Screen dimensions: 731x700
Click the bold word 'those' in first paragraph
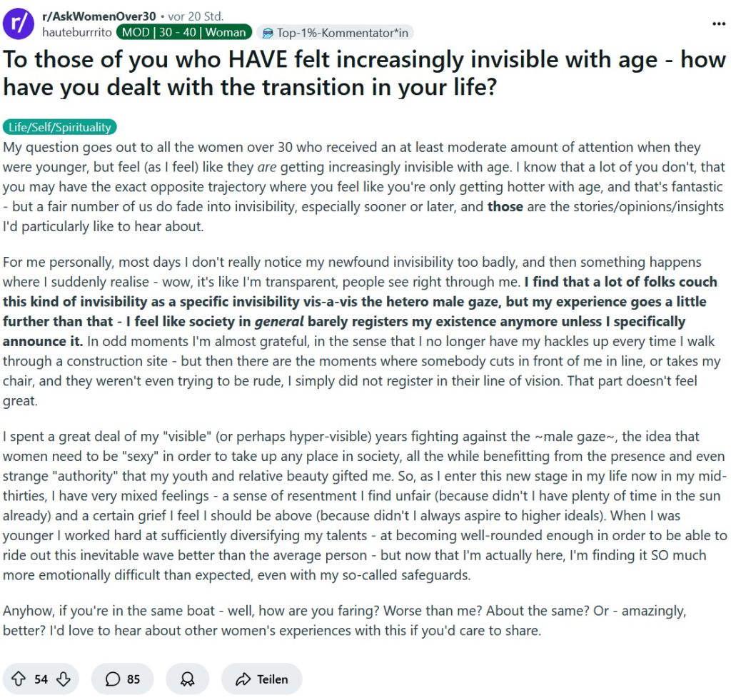[505, 206]
